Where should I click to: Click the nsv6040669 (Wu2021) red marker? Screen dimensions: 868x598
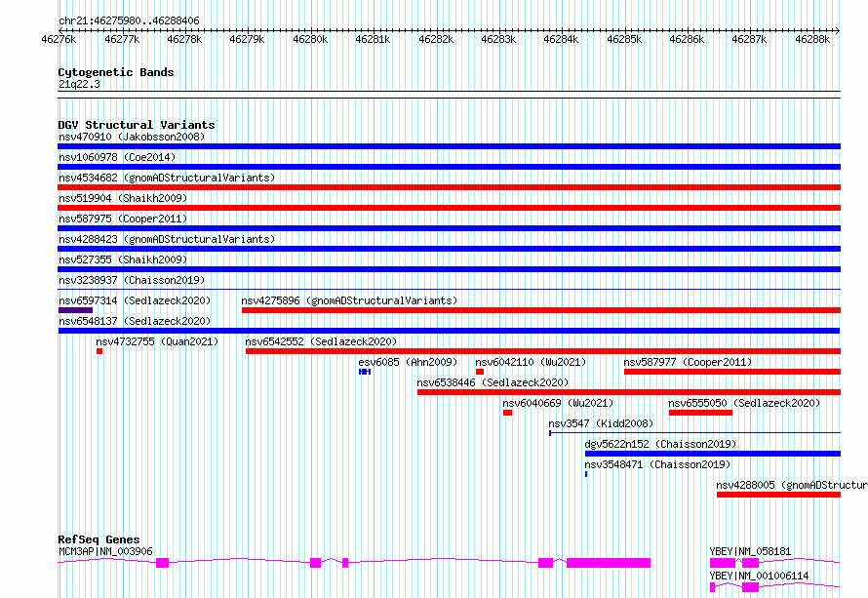pyautogui.click(x=507, y=413)
